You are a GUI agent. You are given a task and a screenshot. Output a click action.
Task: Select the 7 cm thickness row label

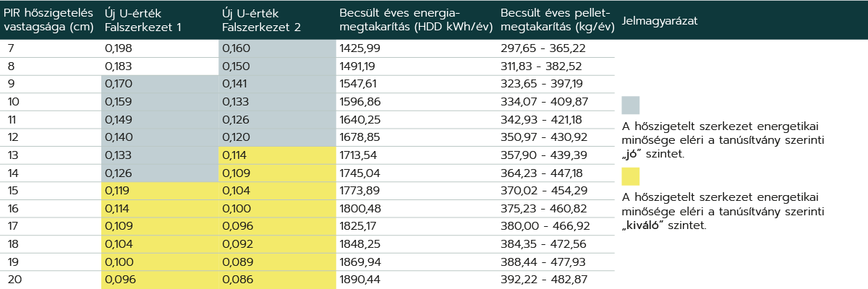pyautogui.click(x=11, y=48)
